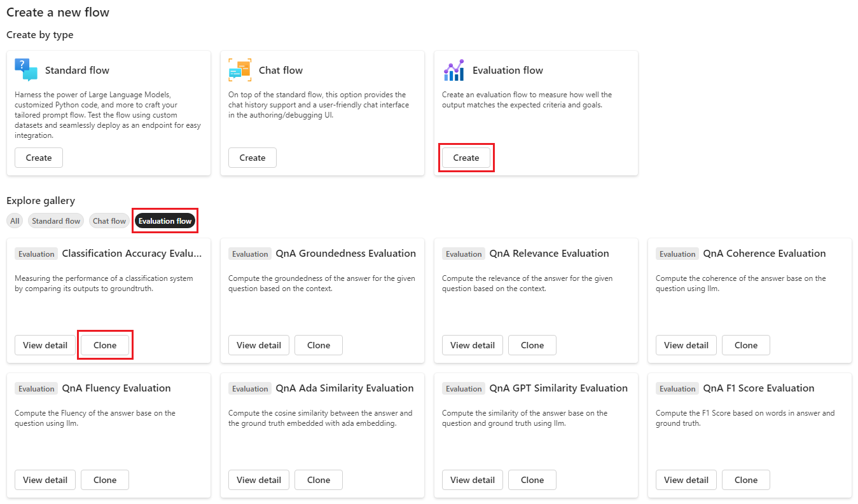Click the Evaluation flow chart icon
Viewport: 858px width, 504px height.
453,70
